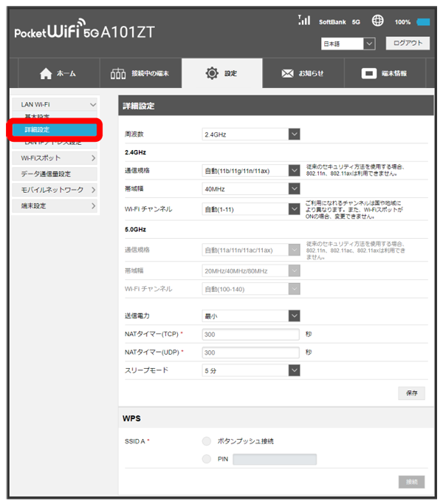The width and height of the screenshot is (443, 504).
Task: Open the 周波数 2.4GHz dropdown
Action: tap(251, 134)
